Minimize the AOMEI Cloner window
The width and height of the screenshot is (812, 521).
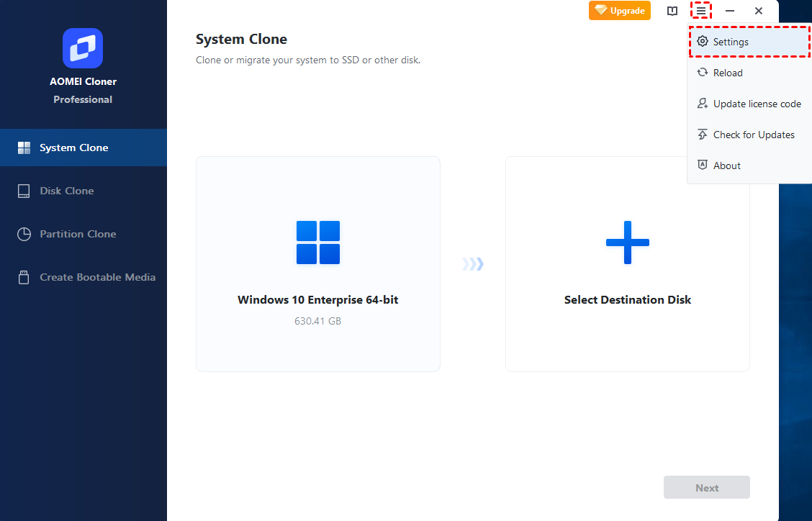[730, 11]
